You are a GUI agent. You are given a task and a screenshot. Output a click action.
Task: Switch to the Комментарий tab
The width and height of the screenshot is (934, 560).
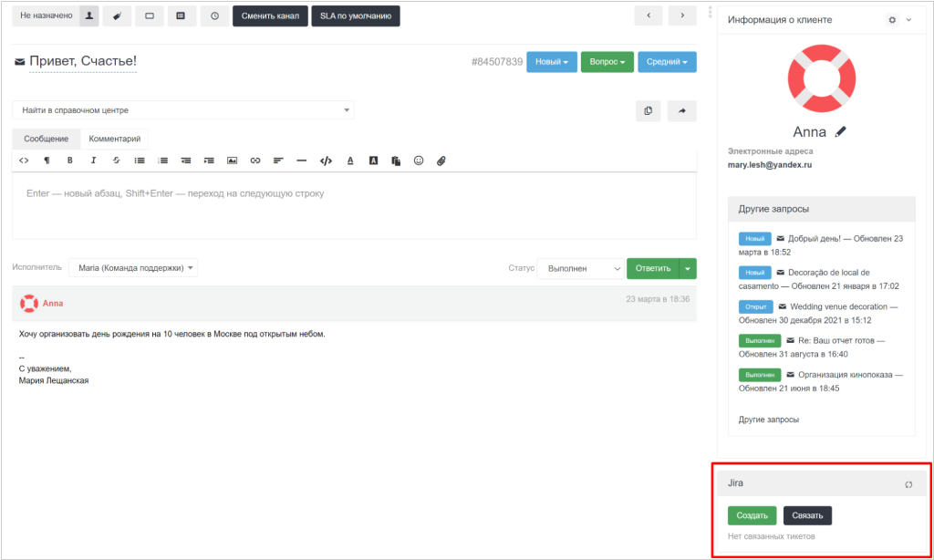point(114,139)
